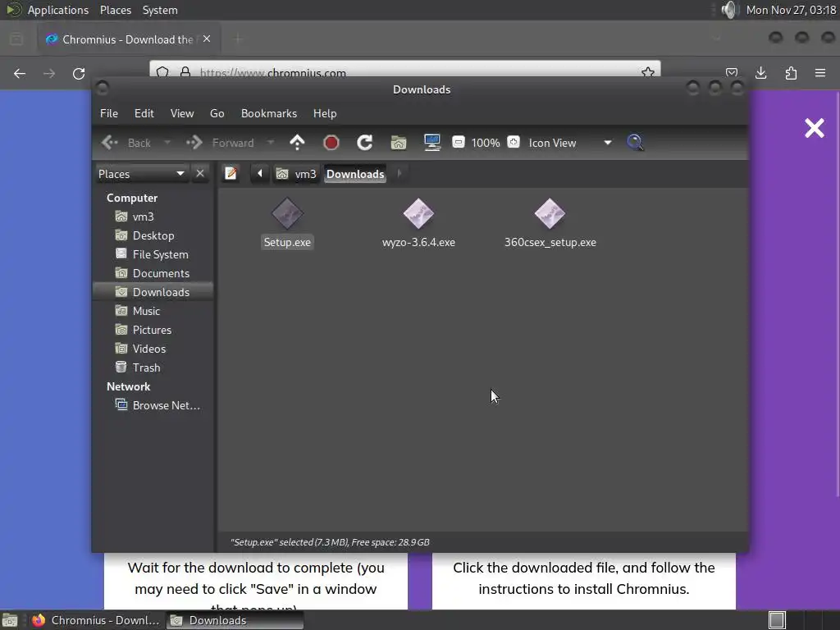Click the show desktop icon in the taskbar

(x=10, y=620)
